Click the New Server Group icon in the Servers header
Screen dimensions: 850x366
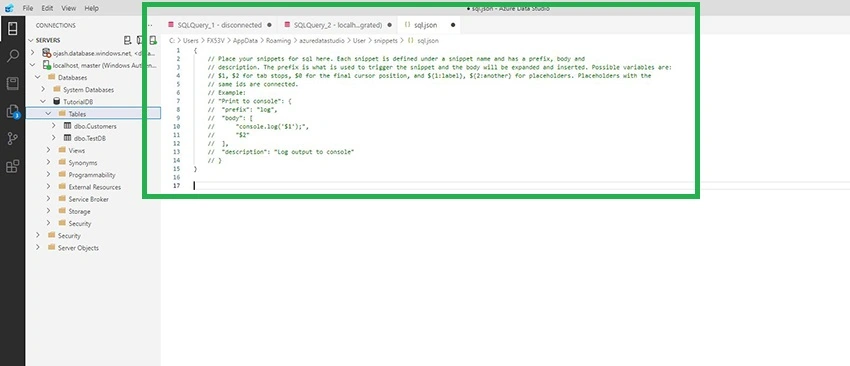[x=140, y=40]
